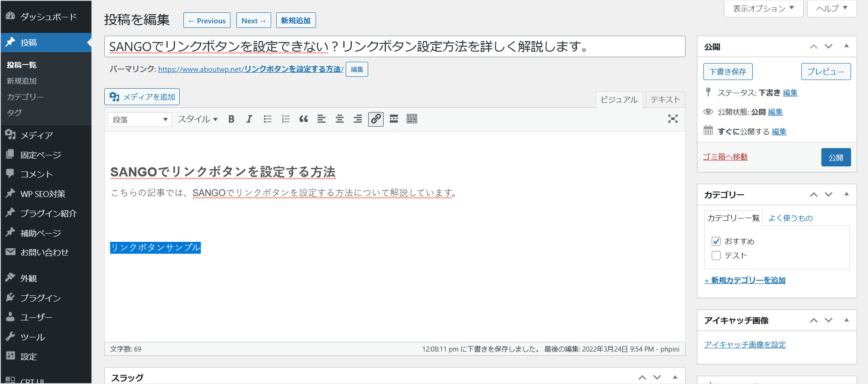This screenshot has height=384, width=868.
Task: Switch to よく使うもの category tab
Action: (790, 218)
